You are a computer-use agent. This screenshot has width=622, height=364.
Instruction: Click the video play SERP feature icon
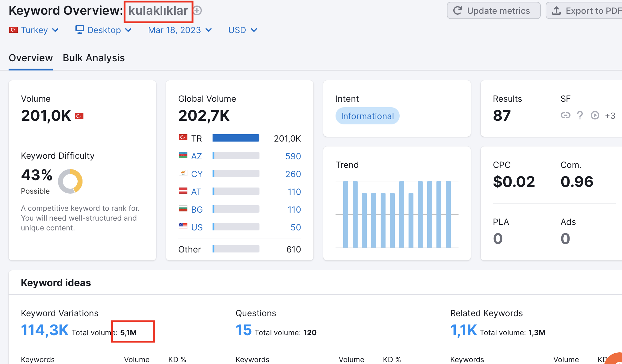pyautogui.click(x=595, y=115)
